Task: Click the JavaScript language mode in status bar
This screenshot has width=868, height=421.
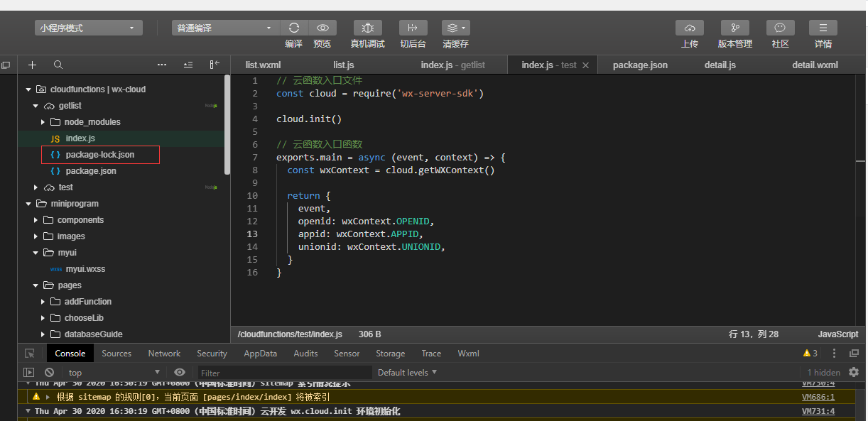Action: (x=838, y=334)
